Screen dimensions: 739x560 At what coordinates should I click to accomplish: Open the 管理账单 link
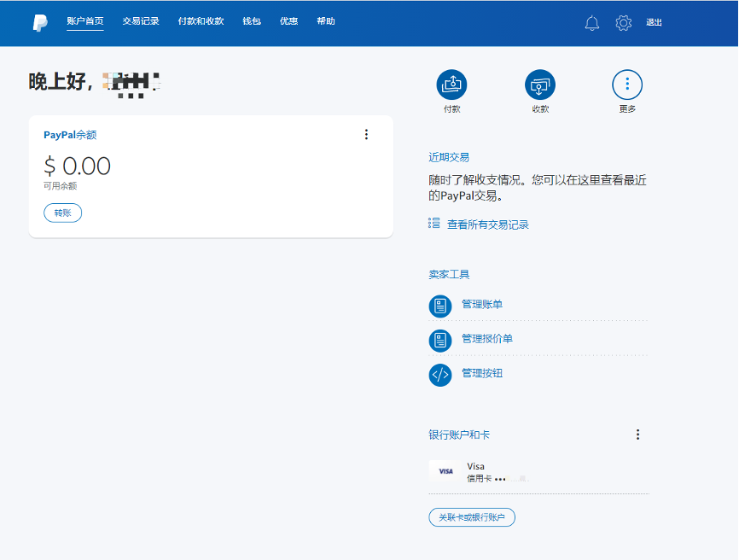(482, 304)
